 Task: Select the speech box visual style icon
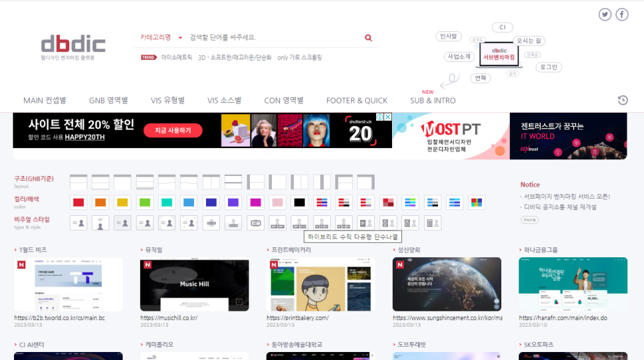[255, 223]
